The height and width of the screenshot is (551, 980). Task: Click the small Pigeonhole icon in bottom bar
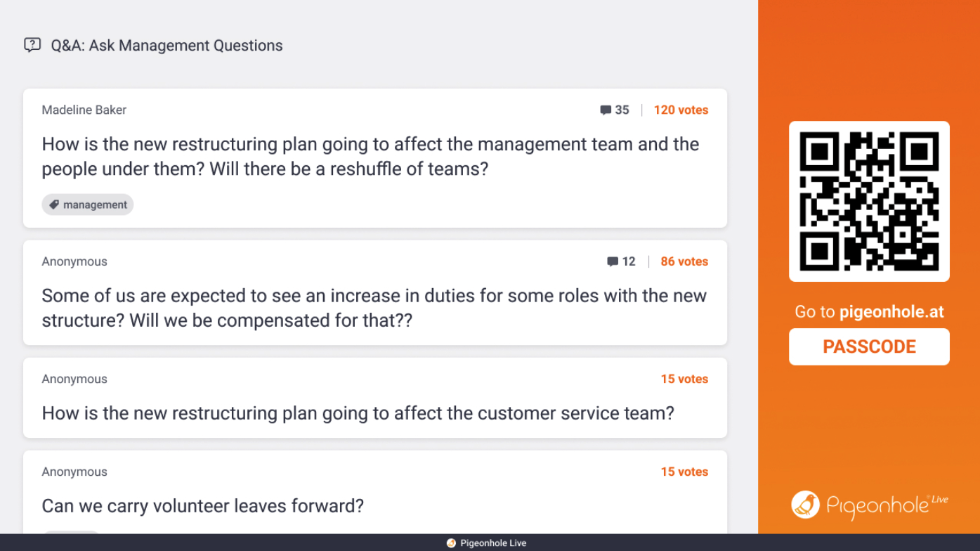[451, 543]
